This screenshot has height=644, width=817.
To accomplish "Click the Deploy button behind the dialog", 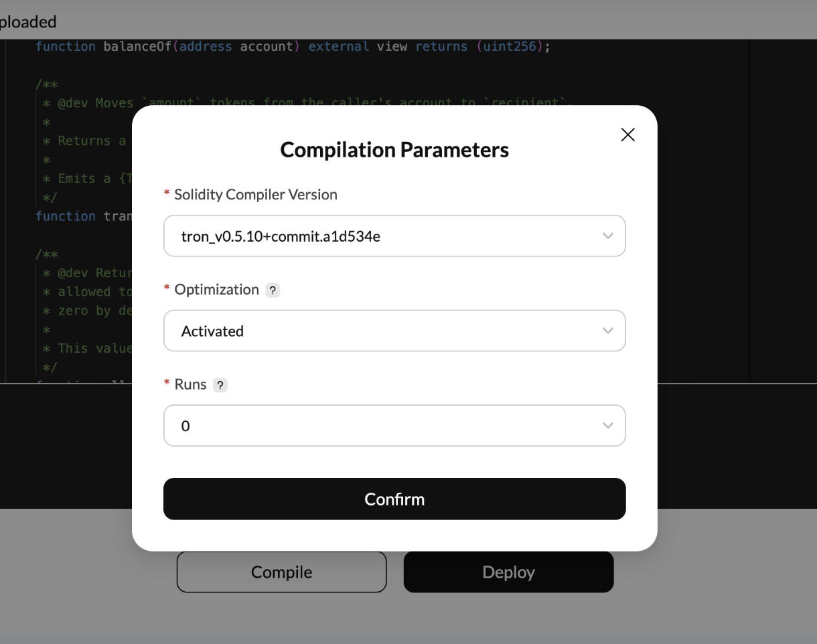I will [x=508, y=572].
